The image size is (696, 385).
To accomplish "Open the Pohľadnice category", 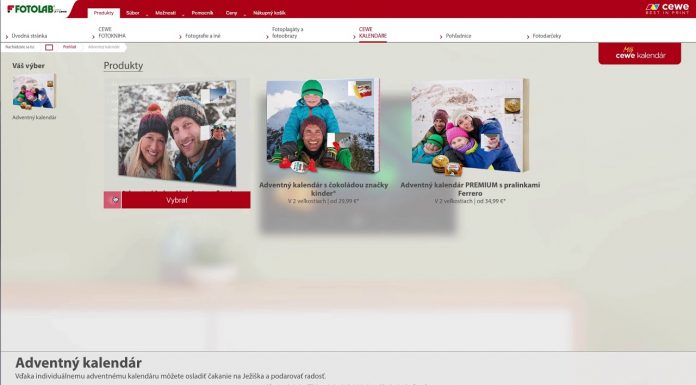I will tap(458, 36).
